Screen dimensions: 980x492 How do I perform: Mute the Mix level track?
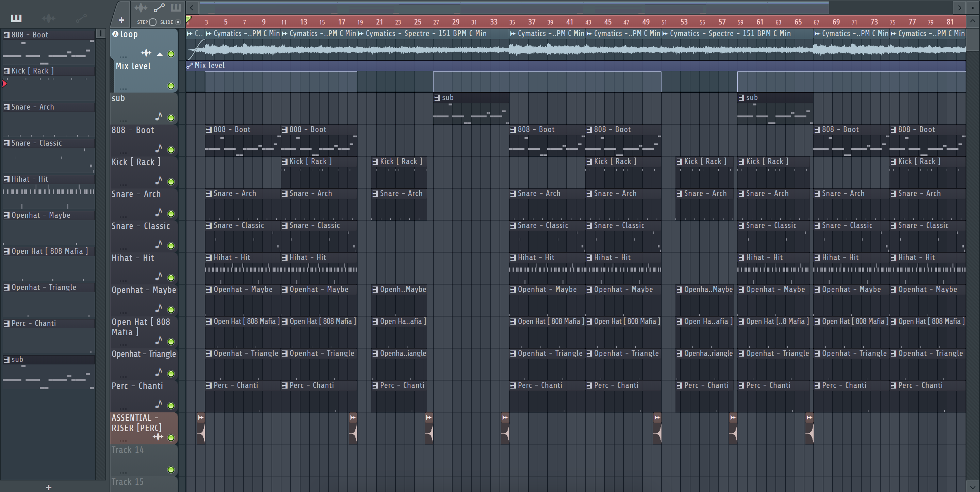click(x=171, y=86)
